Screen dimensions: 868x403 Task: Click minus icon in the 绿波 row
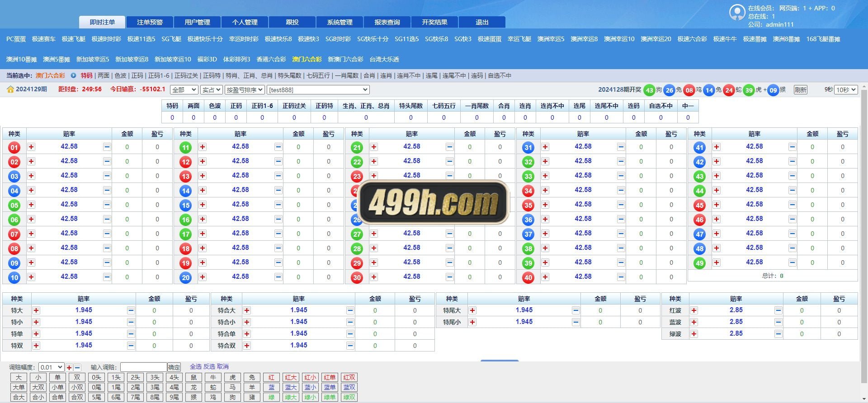click(x=778, y=334)
